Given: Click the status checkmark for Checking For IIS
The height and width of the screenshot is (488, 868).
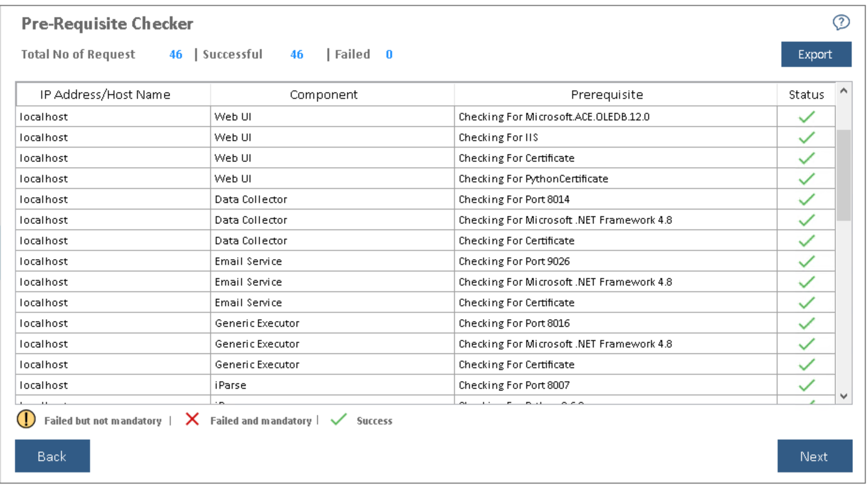Looking at the screenshot, I should [x=807, y=137].
